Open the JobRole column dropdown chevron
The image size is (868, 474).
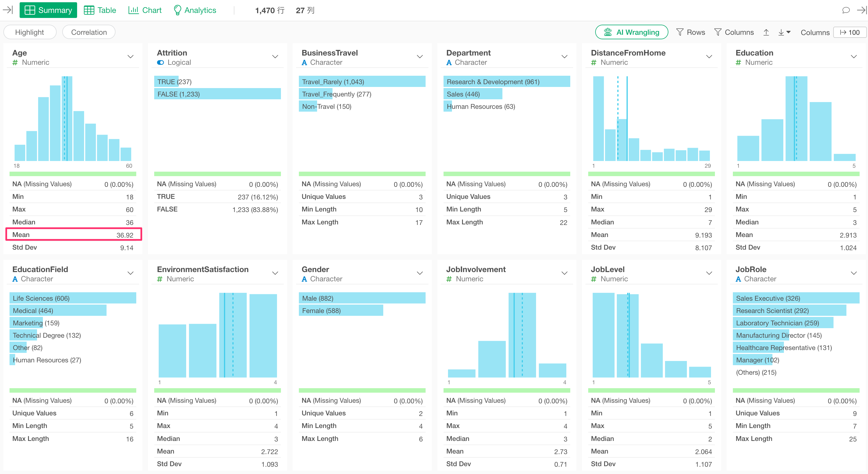[853, 273]
